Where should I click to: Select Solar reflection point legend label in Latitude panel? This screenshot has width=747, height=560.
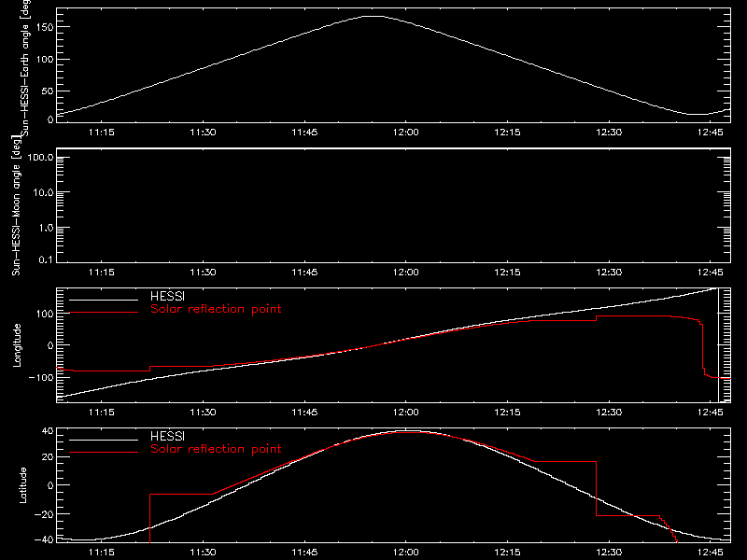(216, 449)
